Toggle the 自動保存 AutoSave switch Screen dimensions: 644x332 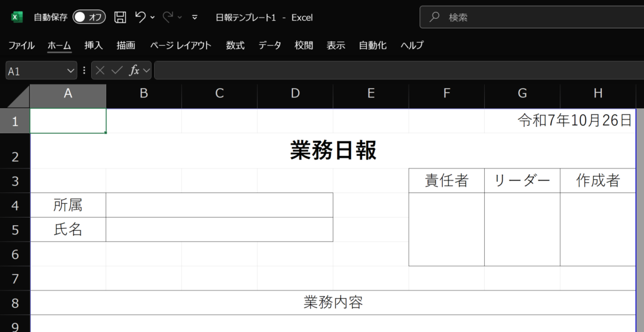89,18
